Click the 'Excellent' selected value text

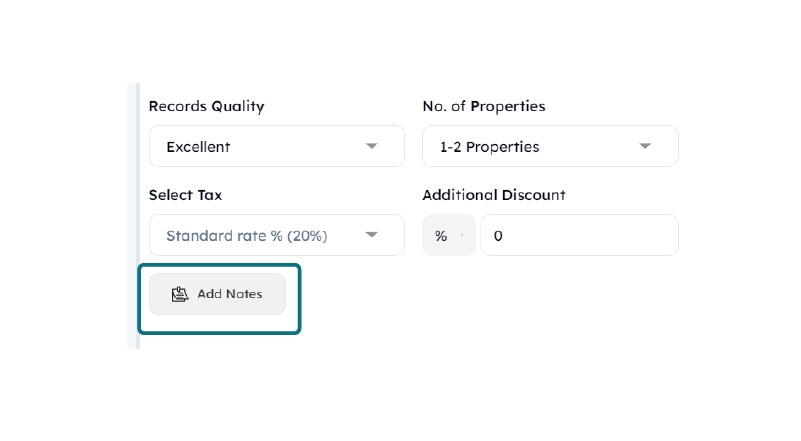pos(198,147)
